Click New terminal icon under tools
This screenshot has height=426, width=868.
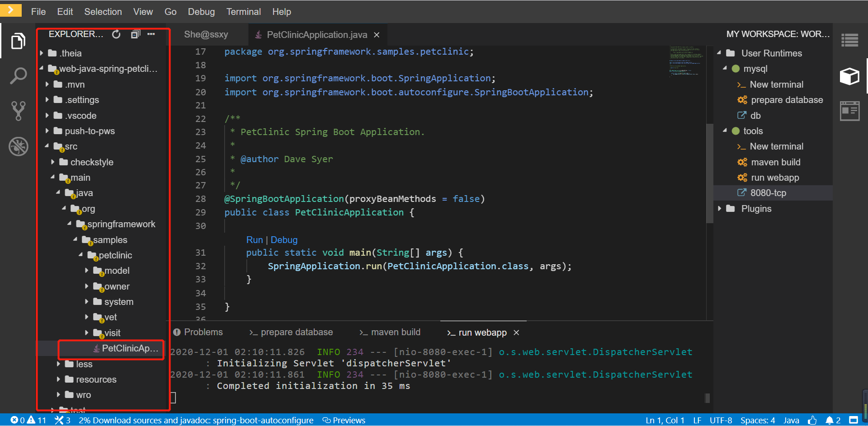coord(741,147)
